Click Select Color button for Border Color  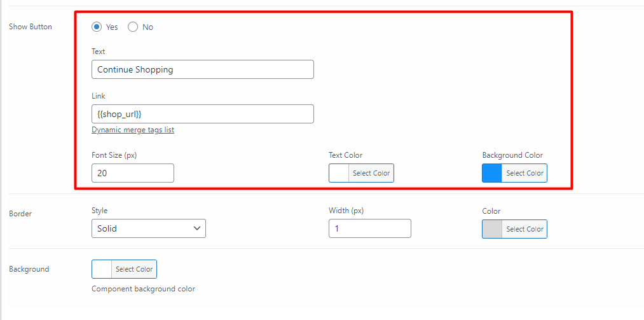[x=524, y=229]
